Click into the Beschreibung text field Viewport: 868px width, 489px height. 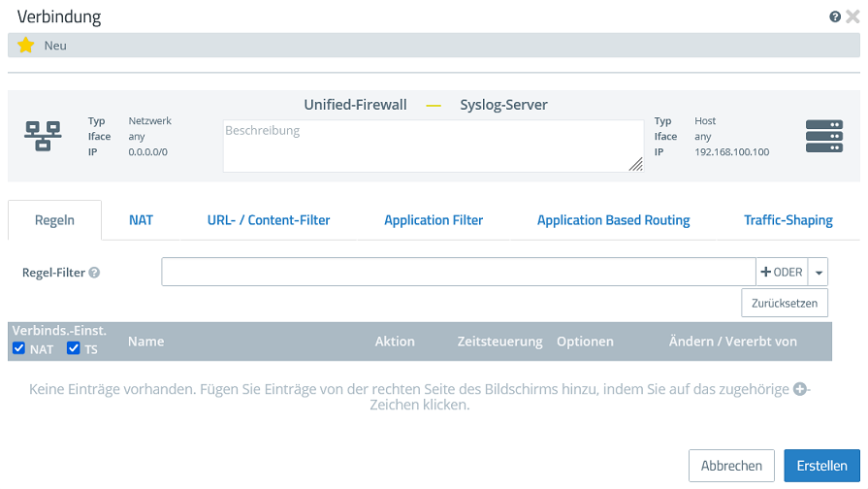tap(433, 146)
